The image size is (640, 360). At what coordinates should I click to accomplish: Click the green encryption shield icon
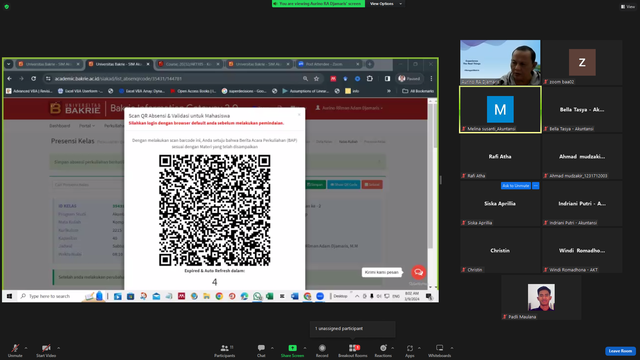tap(7, 7)
